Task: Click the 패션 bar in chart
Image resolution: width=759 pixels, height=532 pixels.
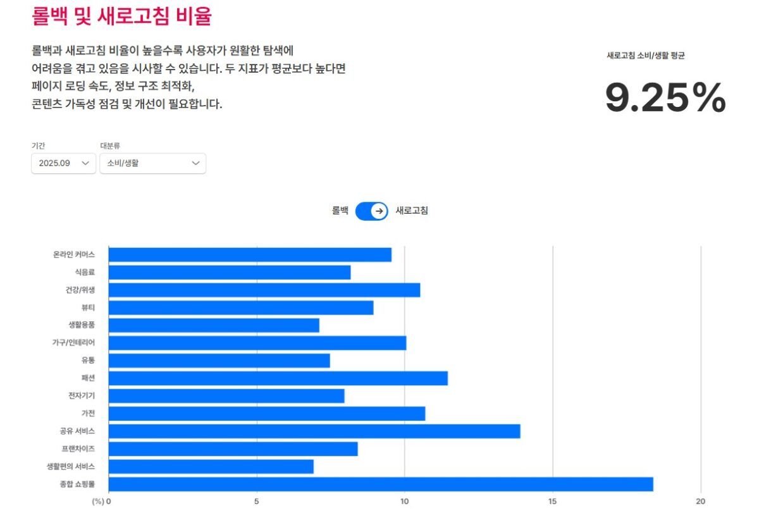Action: [x=278, y=378]
